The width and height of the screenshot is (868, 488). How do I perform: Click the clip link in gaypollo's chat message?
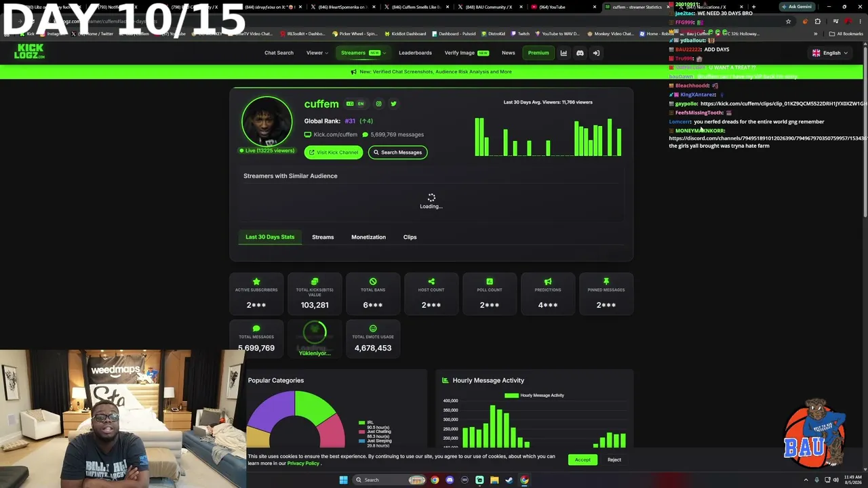tap(784, 104)
